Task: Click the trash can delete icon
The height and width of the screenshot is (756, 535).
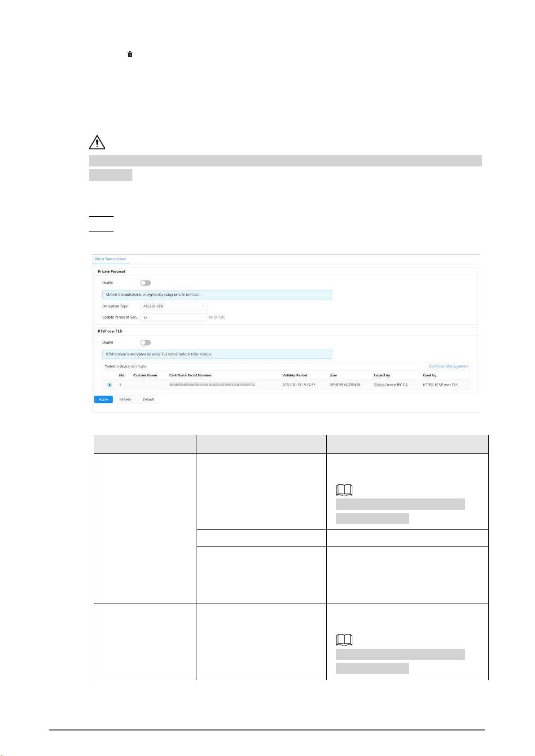Action: click(130, 54)
